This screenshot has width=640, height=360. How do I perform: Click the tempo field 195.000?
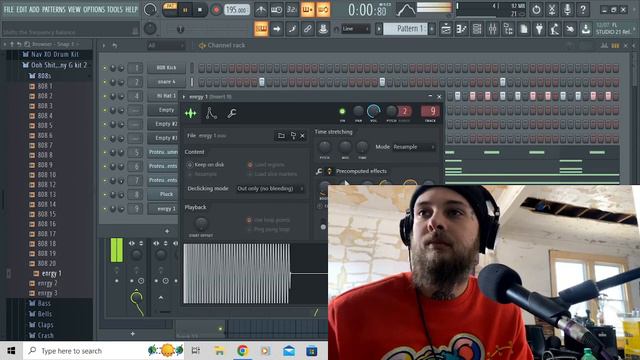coord(237,10)
